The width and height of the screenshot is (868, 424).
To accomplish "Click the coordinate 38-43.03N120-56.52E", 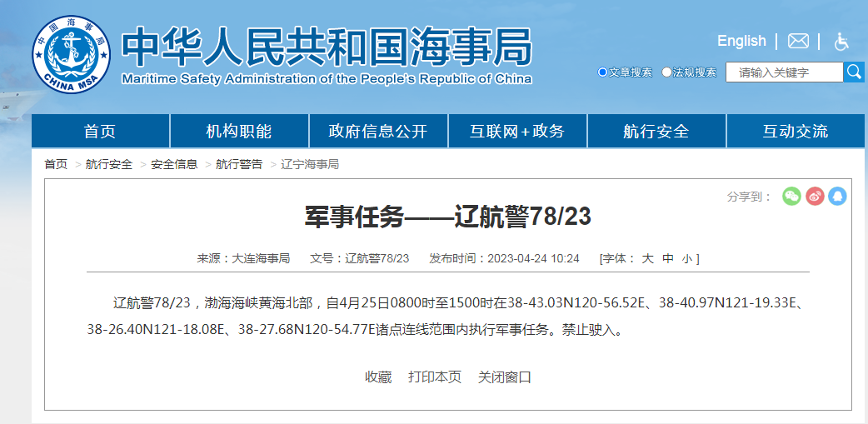I will (x=576, y=302).
